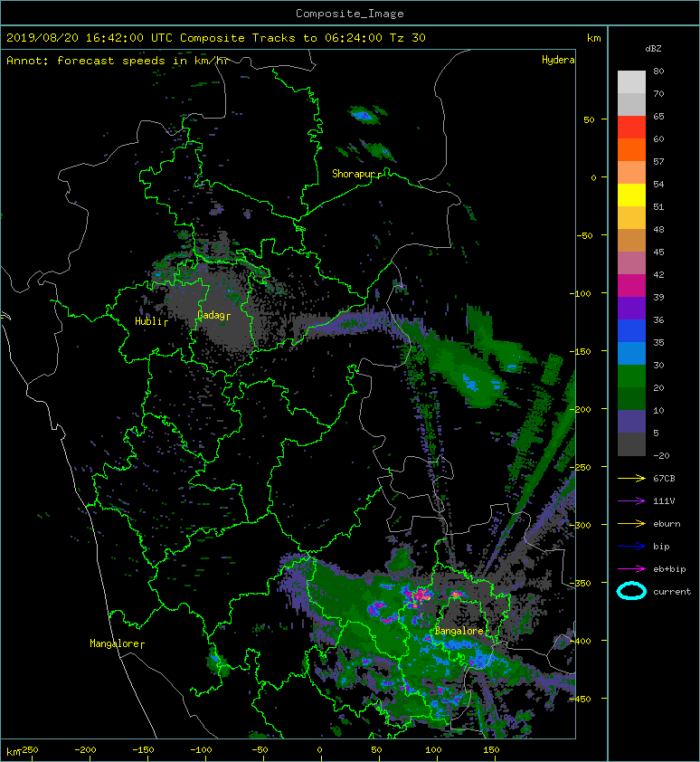The height and width of the screenshot is (762, 700).
Task: Click the yellow 67CB arrow in legend
Action: coord(631,478)
